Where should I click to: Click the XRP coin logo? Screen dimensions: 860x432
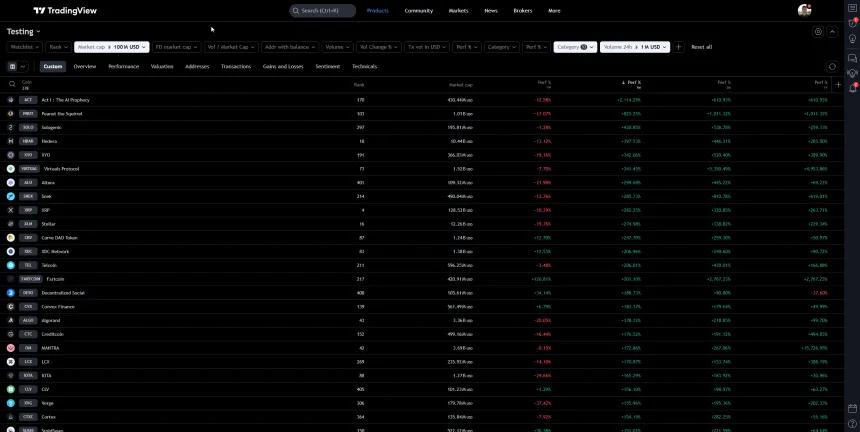pyautogui.click(x=10, y=210)
